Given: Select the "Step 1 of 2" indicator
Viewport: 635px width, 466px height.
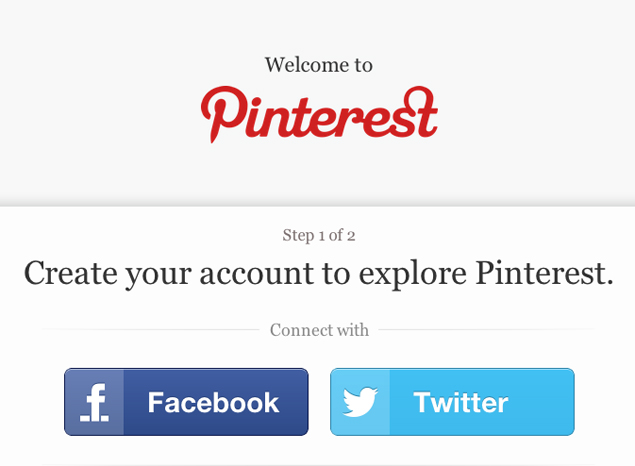Looking at the screenshot, I should (319, 235).
